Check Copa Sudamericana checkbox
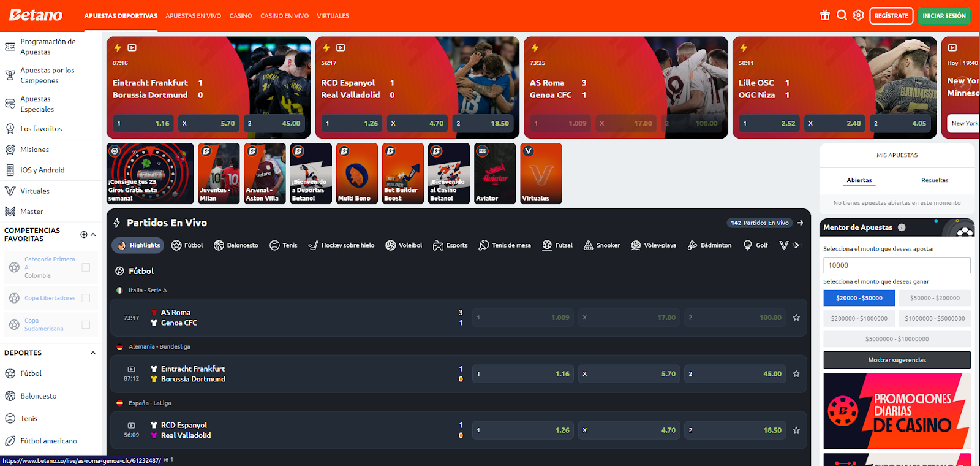980x466 pixels. pyautogui.click(x=86, y=324)
